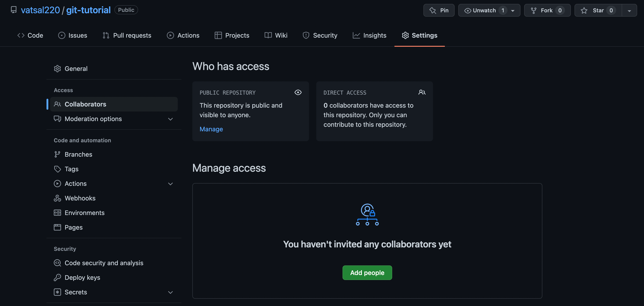Open Pages settings

tap(114, 227)
